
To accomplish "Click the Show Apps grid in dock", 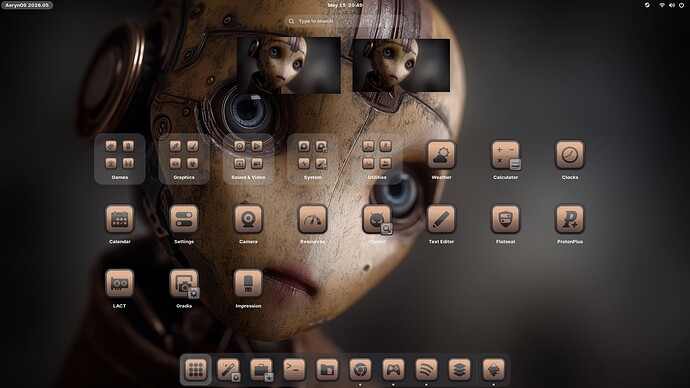I will 196,370.
